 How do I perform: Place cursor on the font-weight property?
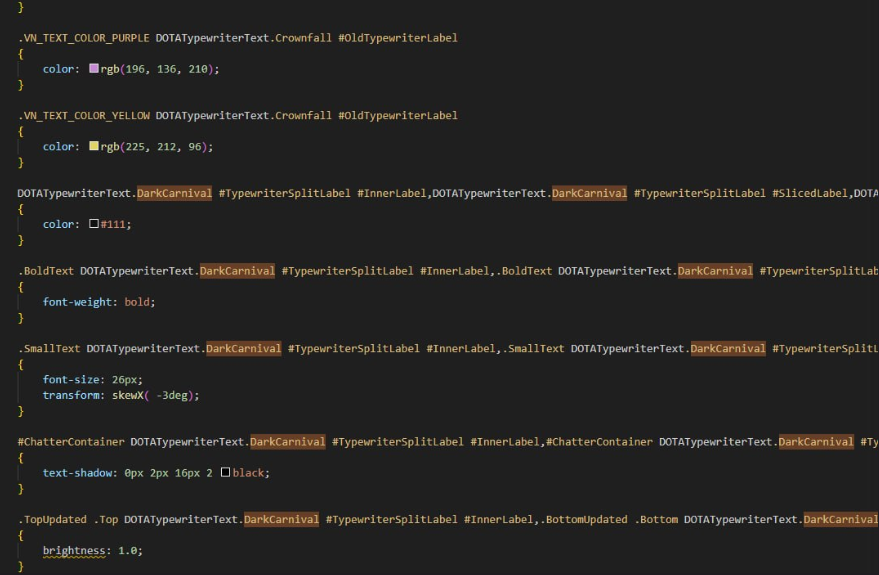point(80,301)
